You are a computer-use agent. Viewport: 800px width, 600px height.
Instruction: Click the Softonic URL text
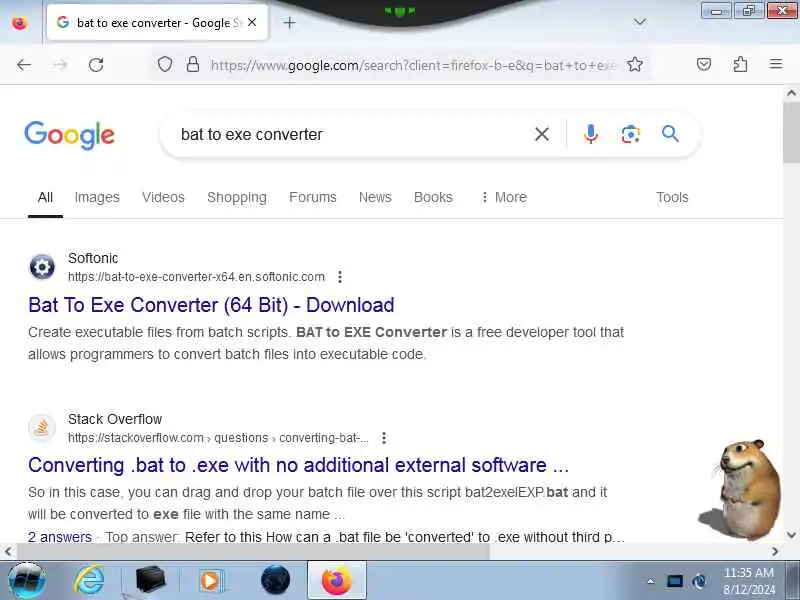[x=196, y=277]
